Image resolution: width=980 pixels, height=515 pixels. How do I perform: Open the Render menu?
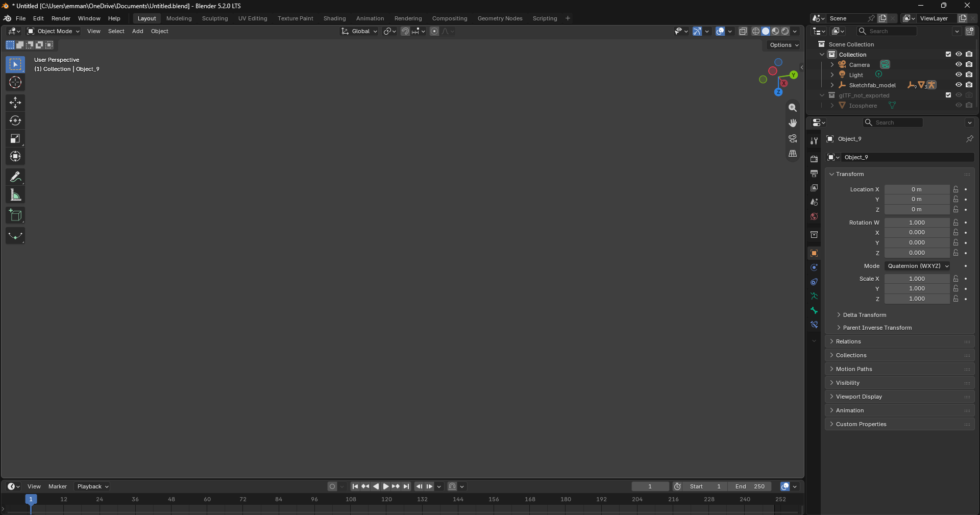point(61,18)
